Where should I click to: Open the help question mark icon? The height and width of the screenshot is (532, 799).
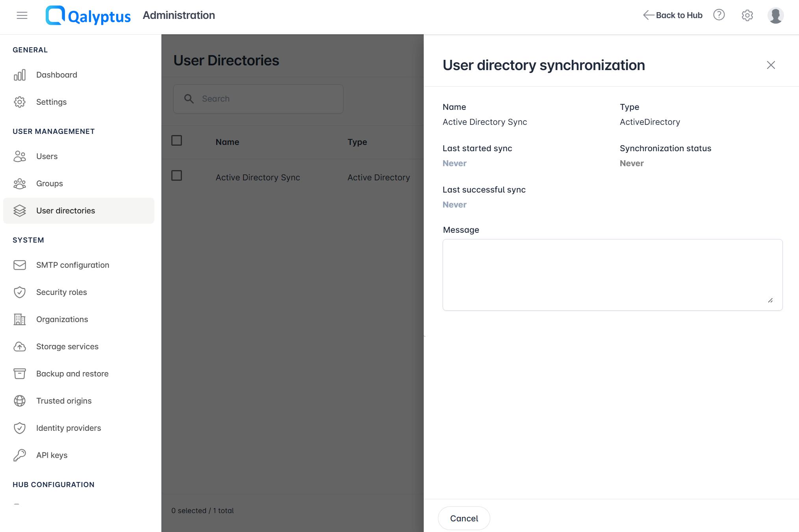(719, 15)
